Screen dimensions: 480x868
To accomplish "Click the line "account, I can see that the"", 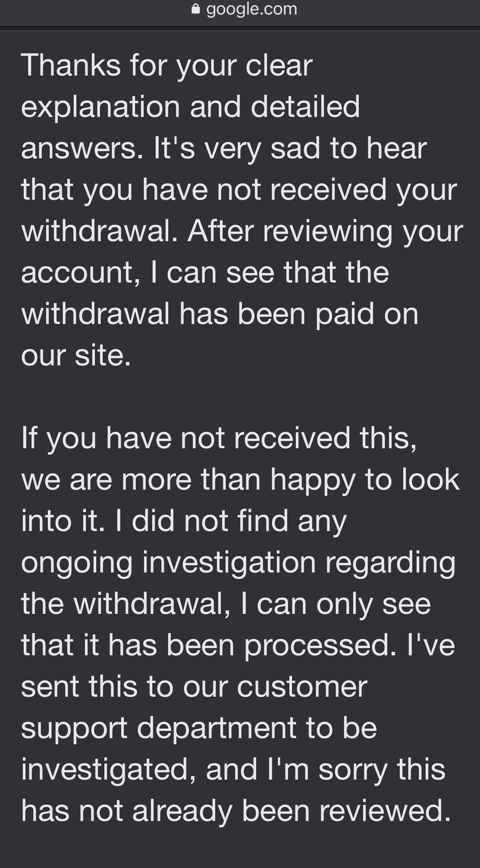I will coord(205,273).
